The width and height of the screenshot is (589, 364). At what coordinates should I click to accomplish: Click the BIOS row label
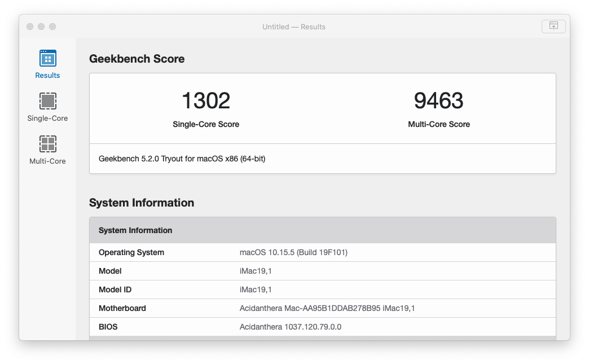[108, 327]
